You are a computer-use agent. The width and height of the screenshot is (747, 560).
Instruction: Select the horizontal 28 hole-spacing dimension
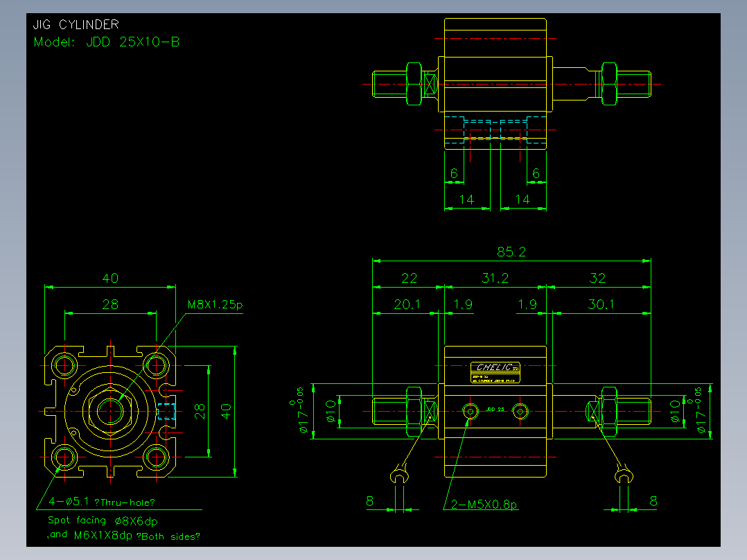tap(111, 304)
